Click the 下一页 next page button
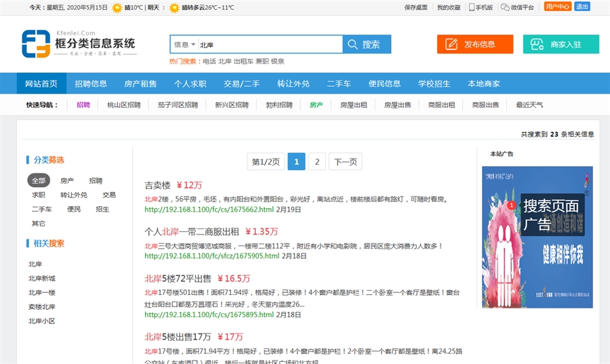 (x=345, y=162)
